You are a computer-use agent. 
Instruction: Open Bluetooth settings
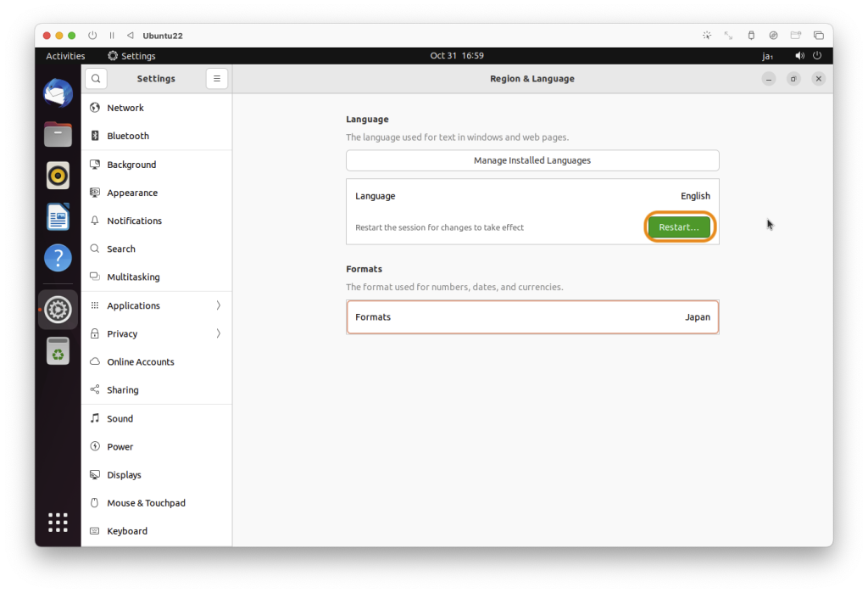[x=157, y=136]
